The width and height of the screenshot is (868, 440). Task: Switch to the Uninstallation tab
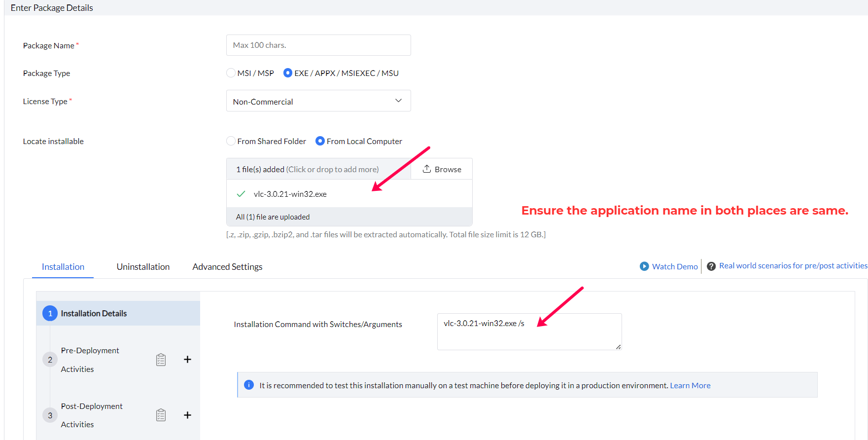(x=143, y=267)
